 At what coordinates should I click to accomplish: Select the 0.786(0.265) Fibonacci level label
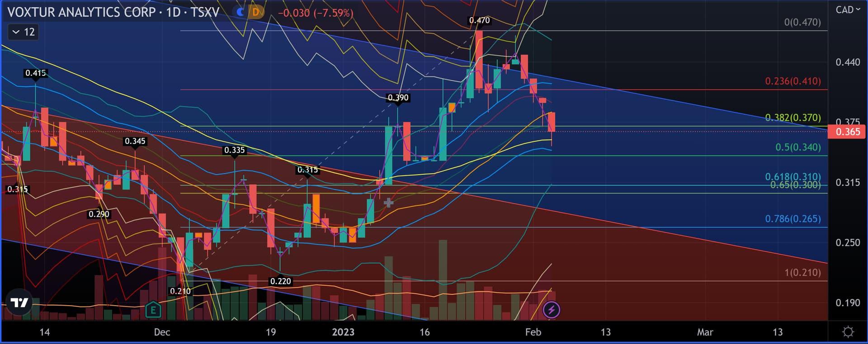click(793, 219)
